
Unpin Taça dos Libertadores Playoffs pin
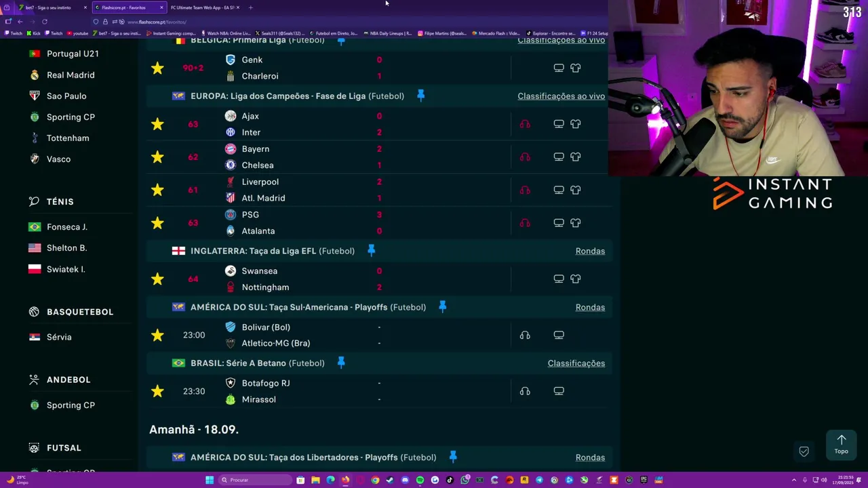tap(453, 457)
